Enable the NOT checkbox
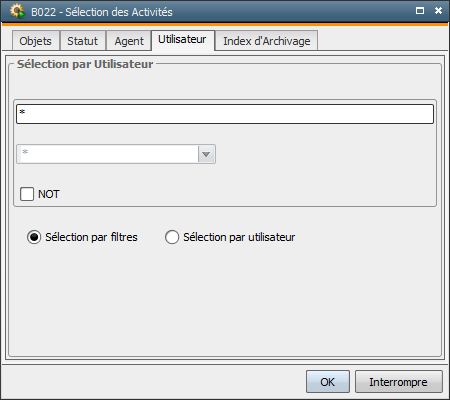 click(x=27, y=194)
